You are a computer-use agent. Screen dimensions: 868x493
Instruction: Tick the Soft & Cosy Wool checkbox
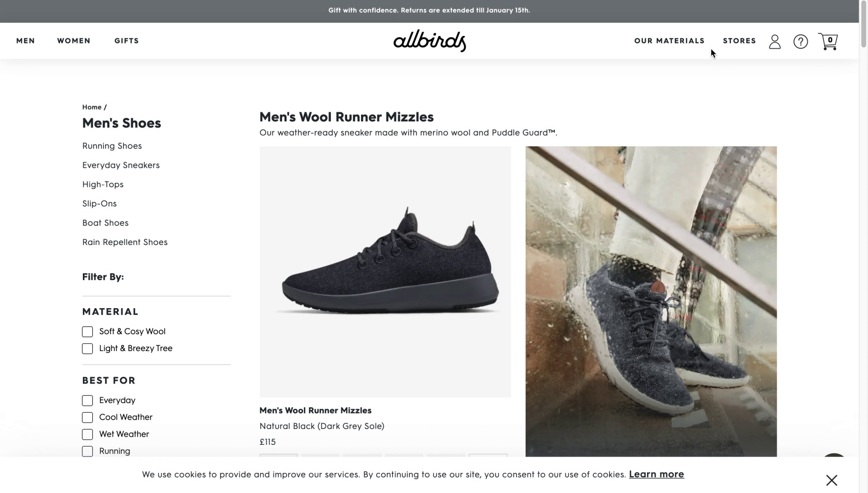click(x=87, y=332)
